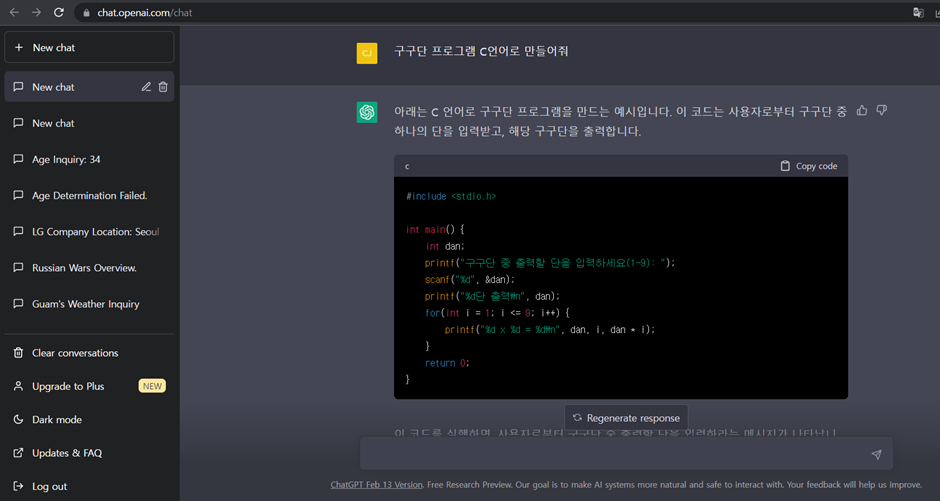Click the code line 'int dan;'

[x=445, y=246]
